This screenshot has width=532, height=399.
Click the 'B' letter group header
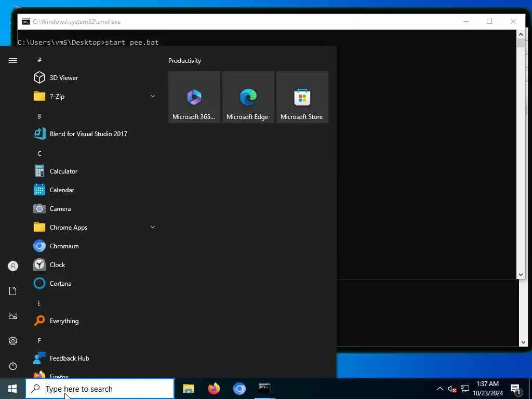[39, 116]
